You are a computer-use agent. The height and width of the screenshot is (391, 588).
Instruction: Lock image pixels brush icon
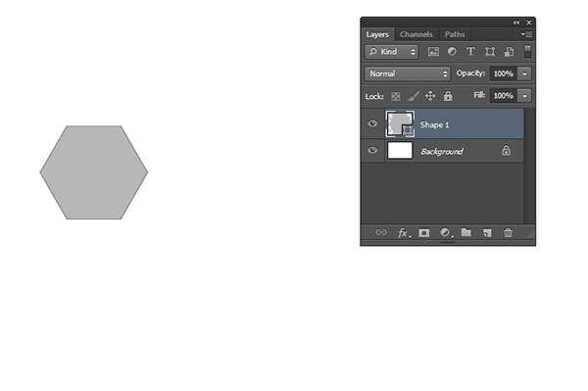tap(414, 96)
